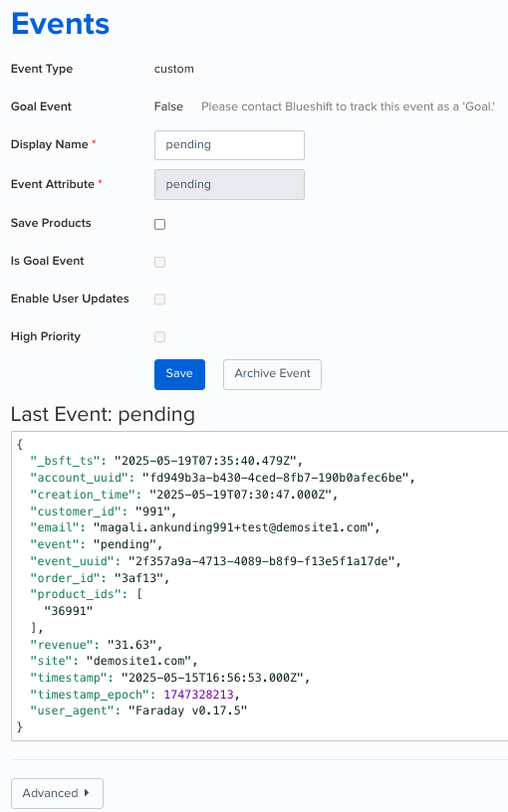Image resolution: width=508 pixels, height=812 pixels.
Task: Click the customer_id "991" line
Action: [x=104, y=511]
